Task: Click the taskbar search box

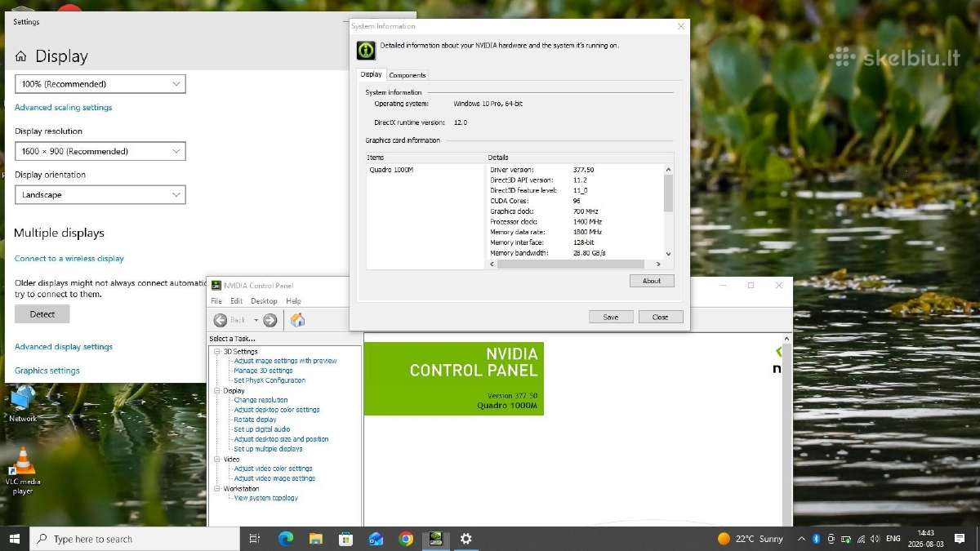Action: tap(135, 539)
